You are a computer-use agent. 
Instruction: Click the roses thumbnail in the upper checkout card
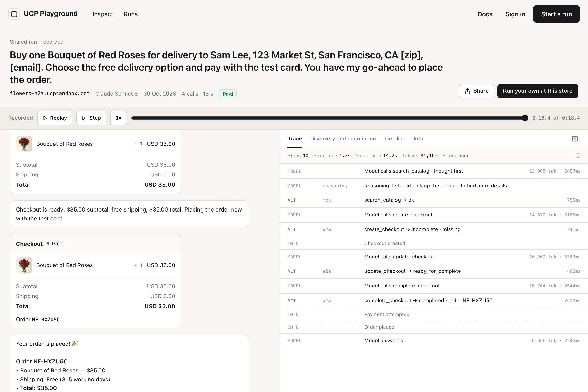[24, 144]
